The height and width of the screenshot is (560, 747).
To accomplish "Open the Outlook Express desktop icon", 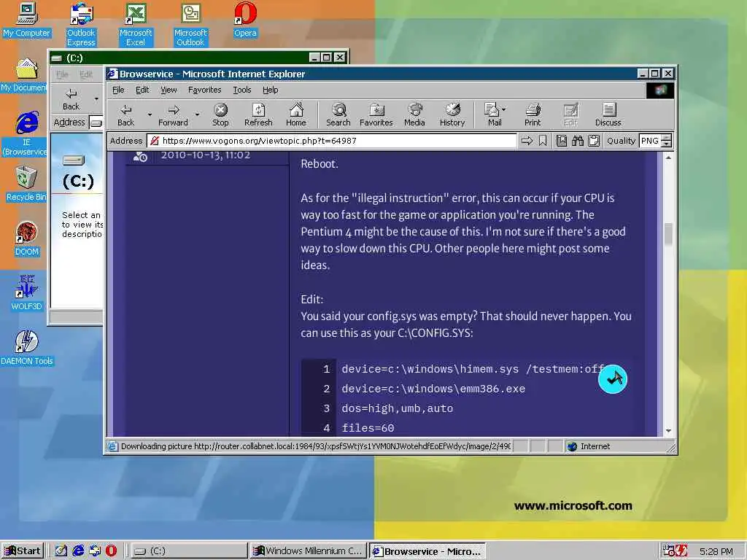I will (x=81, y=24).
